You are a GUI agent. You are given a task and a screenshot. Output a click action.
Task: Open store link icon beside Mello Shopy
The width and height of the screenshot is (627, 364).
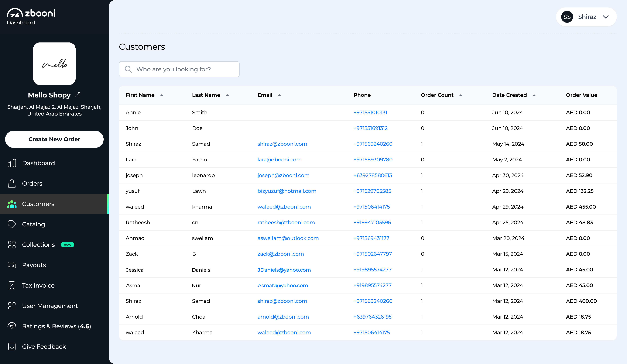[x=77, y=95]
